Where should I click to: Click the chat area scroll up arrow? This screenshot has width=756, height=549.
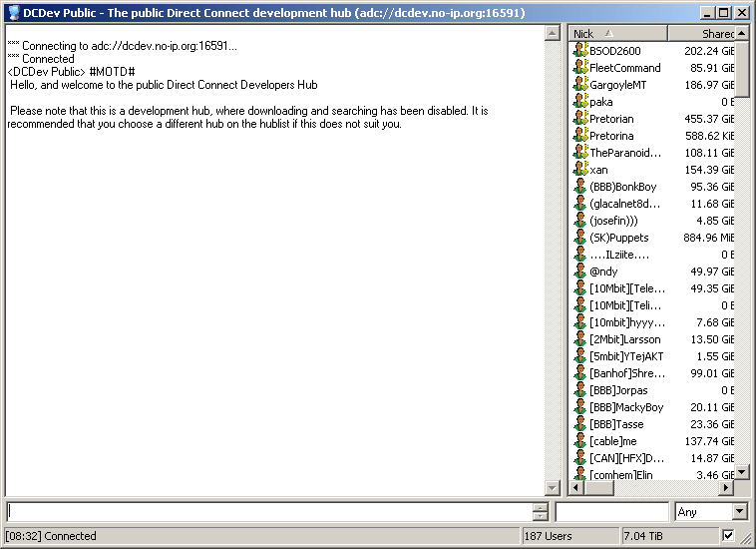click(553, 33)
